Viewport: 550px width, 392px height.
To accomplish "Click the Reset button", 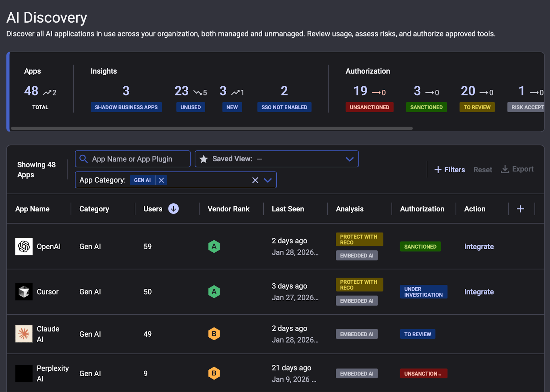I will tap(483, 170).
